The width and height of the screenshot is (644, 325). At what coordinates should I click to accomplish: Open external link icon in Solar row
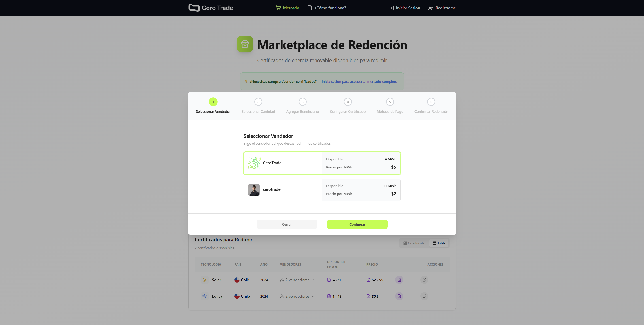424,280
